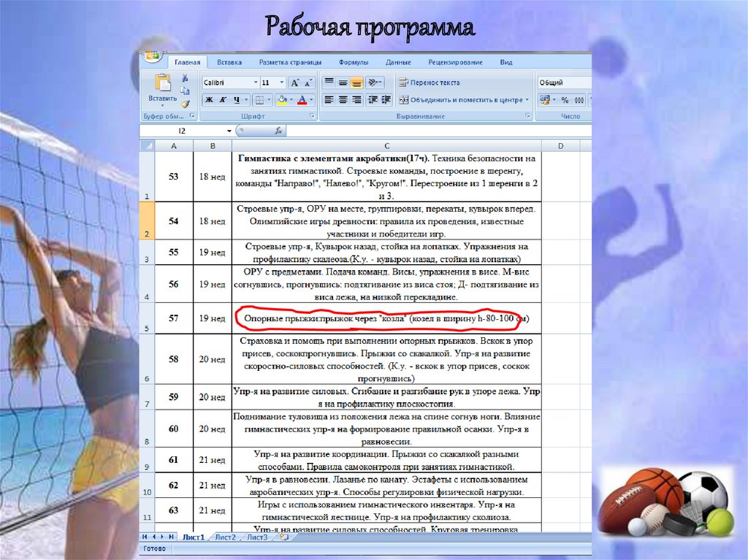The width and height of the screenshot is (748, 560).
Task: Click the Insert Function fx icon
Action: 278,131
